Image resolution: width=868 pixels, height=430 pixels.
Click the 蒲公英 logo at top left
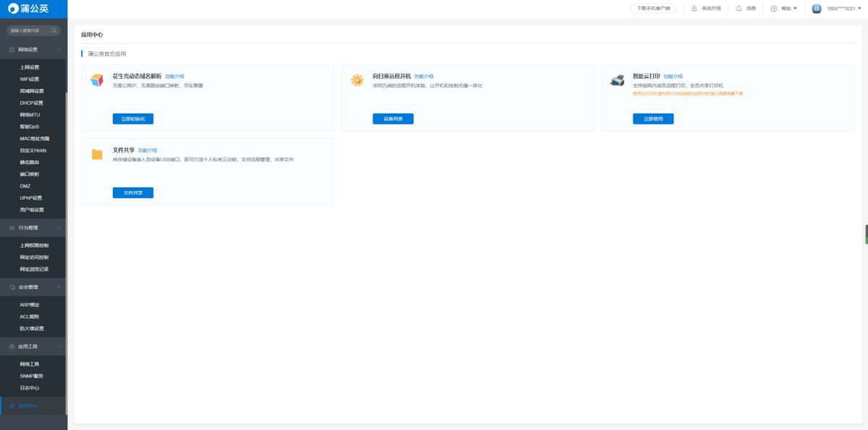[29, 9]
